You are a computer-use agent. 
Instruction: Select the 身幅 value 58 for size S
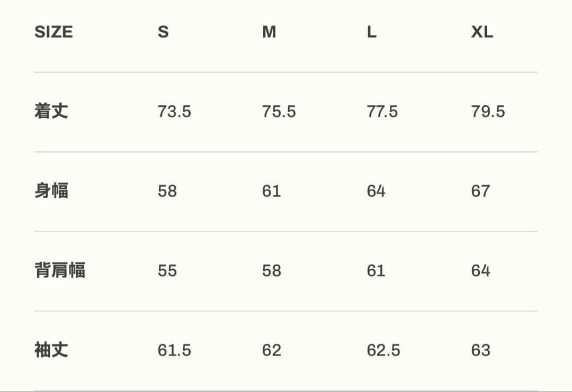(167, 191)
